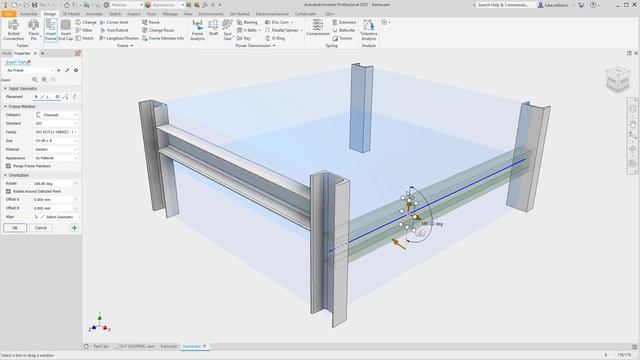Click the Insert Frame heading link
The image size is (640, 360).
18,62
